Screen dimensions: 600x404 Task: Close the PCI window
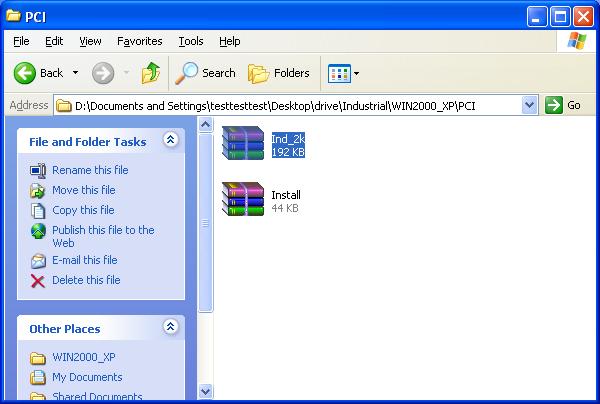pyautogui.click(x=584, y=17)
